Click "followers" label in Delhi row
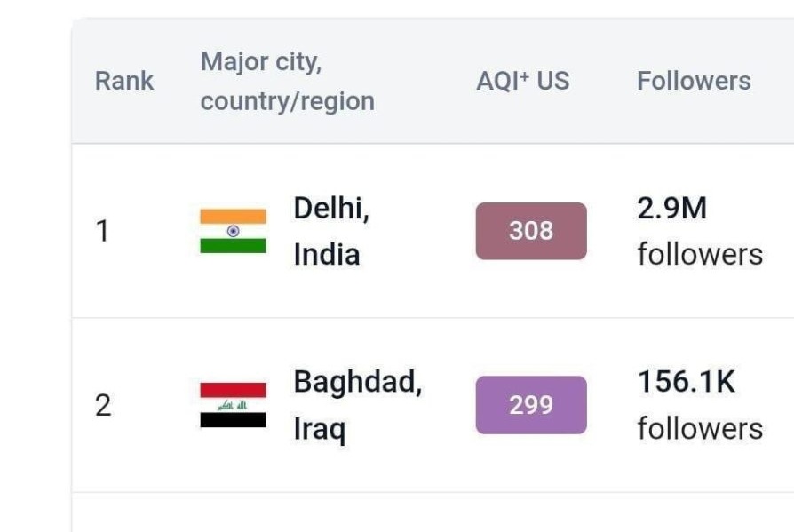The width and height of the screenshot is (794, 532). [x=700, y=255]
